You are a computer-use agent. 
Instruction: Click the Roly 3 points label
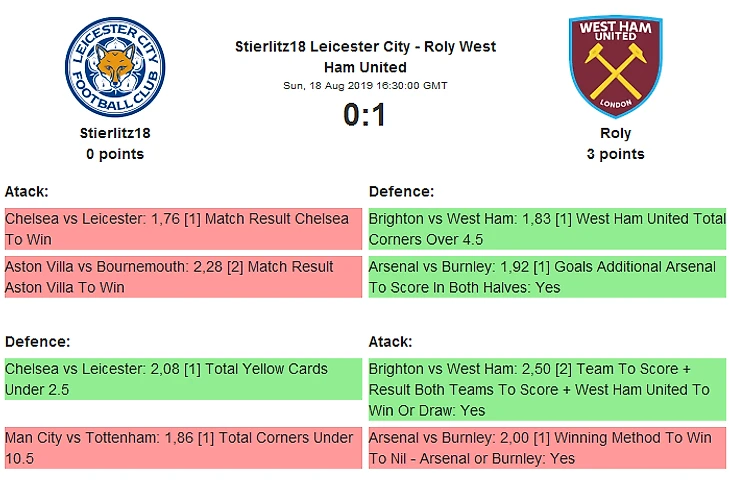[x=615, y=154]
